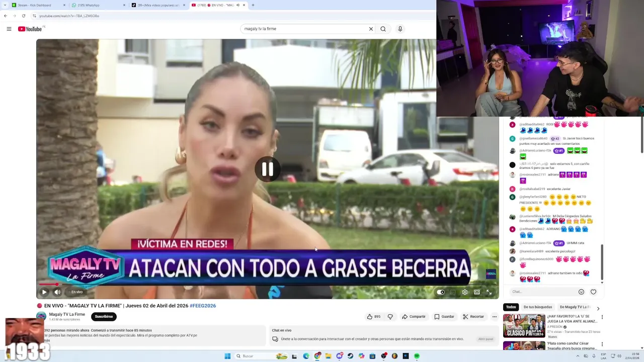Switch to theater mode
Image resolution: width=644 pixels, height=362 pixels.
click(477, 292)
